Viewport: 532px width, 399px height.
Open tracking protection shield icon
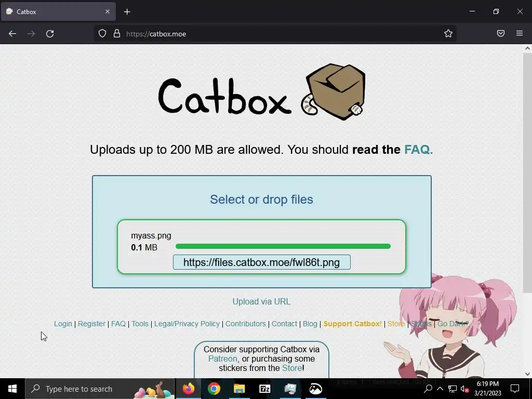point(102,34)
